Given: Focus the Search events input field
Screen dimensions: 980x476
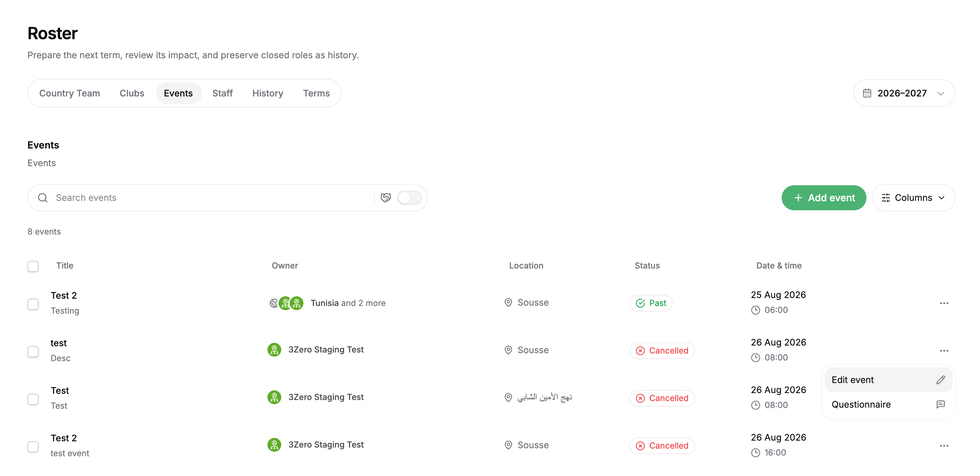Looking at the screenshot, I should click(213, 198).
